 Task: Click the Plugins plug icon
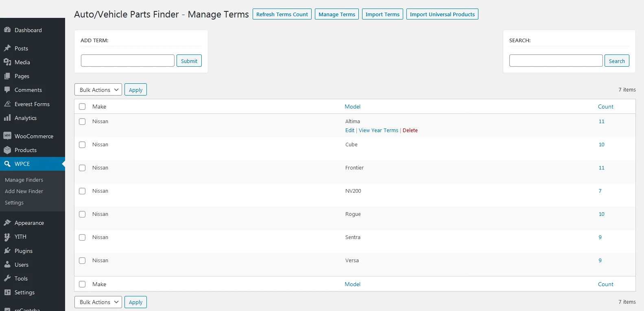(7, 251)
